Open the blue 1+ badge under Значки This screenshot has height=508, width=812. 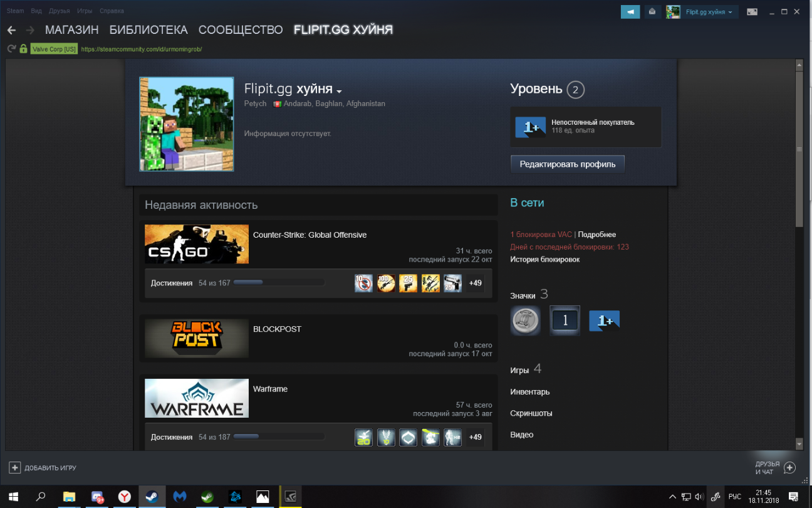click(604, 320)
